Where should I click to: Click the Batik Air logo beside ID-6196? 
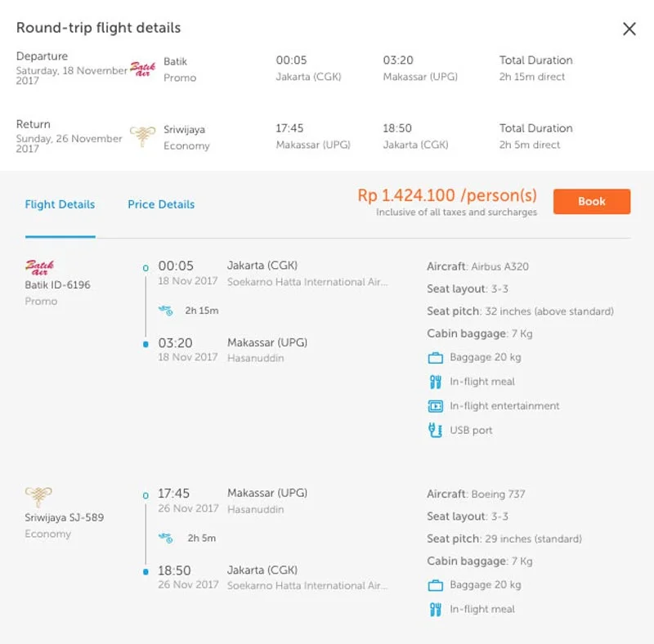pyautogui.click(x=39, y=267)
